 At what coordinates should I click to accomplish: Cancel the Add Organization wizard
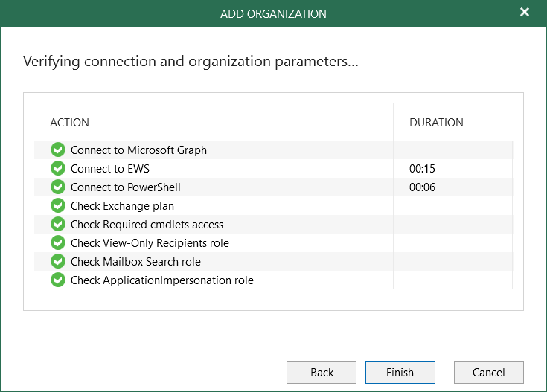click(488, 373)
